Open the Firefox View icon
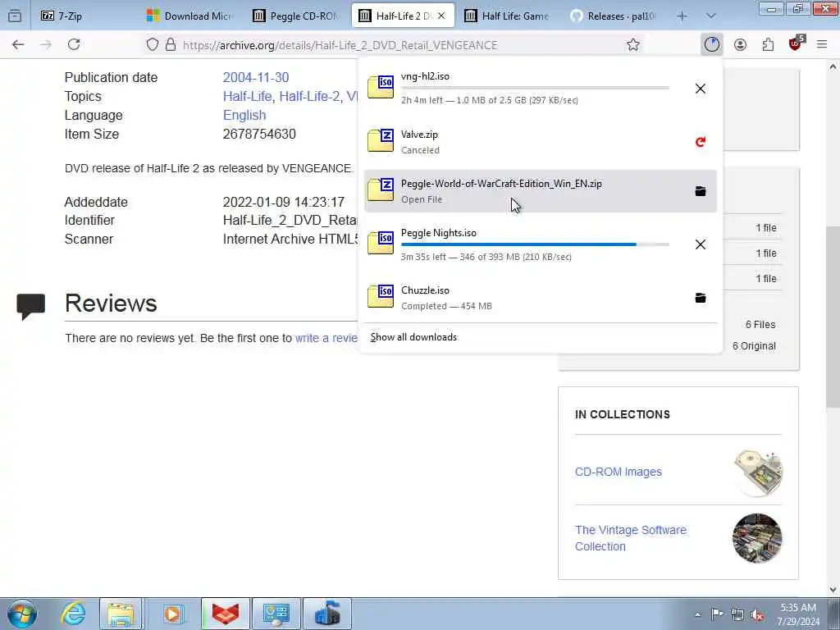The width and height of the screenshot is (840, 630). [15, 16]
